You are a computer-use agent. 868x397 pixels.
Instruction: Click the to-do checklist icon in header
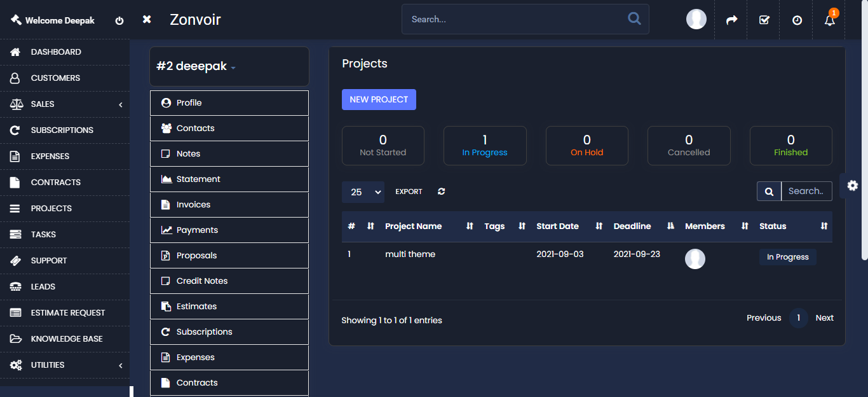click(x=764, y=20)
